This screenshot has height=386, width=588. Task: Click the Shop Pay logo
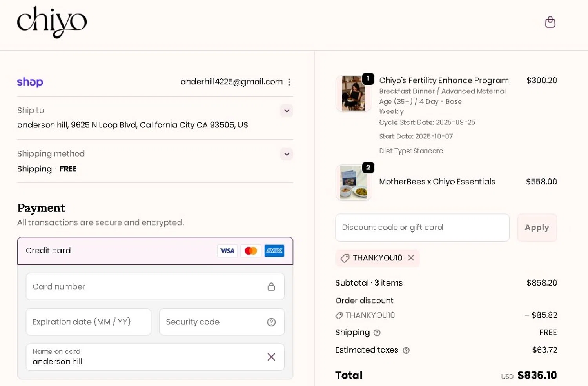point(30,82)
